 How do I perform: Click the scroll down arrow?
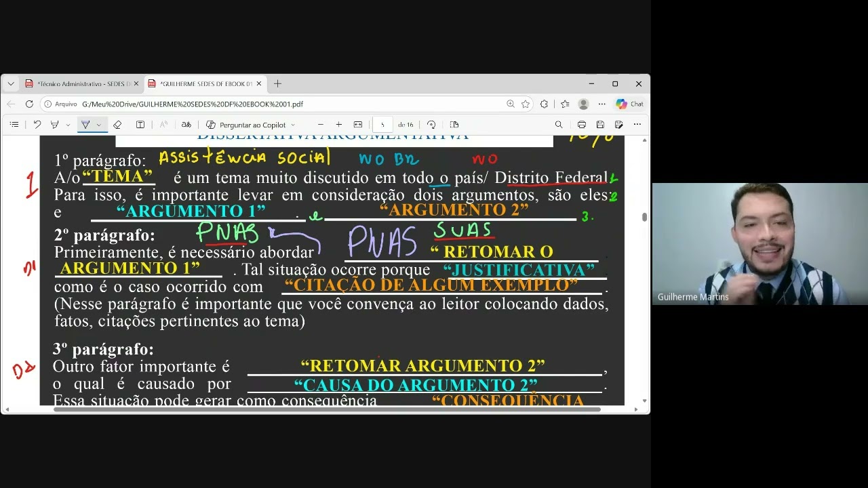pyautogui.click(x=644, y=401)
